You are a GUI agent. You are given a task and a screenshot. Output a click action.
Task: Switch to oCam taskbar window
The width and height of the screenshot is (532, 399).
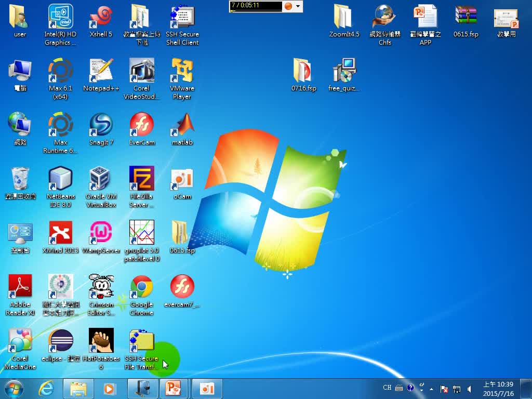207,389
